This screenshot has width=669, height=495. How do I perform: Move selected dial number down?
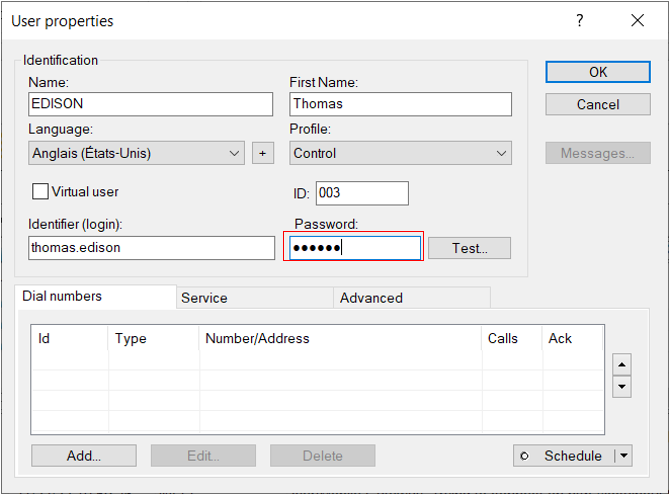pos(621,386)
